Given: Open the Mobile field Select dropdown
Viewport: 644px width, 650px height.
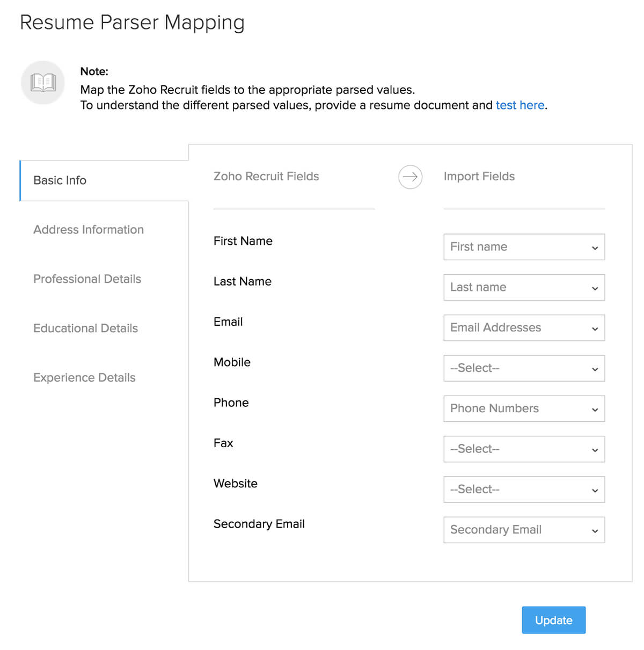Looking at the screenshot, I should coord(524,368).
